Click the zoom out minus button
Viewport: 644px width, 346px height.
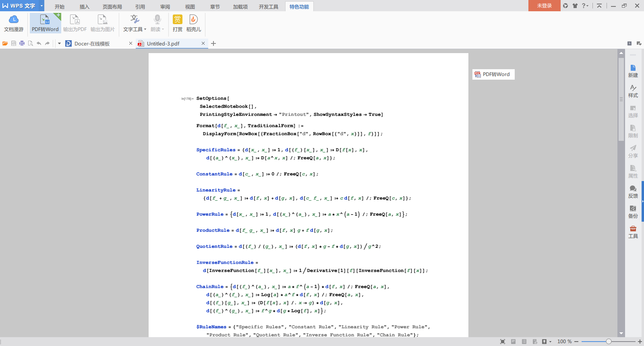tap(576, 342)
